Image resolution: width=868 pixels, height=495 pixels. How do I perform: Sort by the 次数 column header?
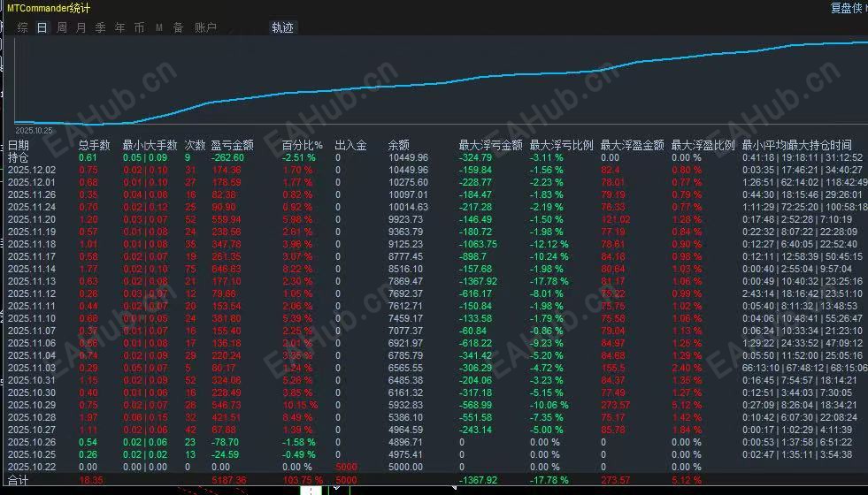(195, 145)
